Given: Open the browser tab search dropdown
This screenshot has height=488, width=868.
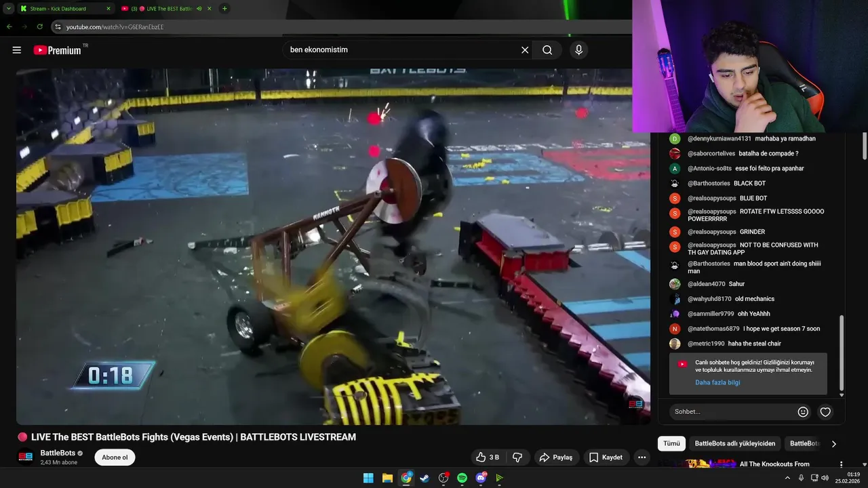Looking at the screenshot, I should click(x=9, y=9).
